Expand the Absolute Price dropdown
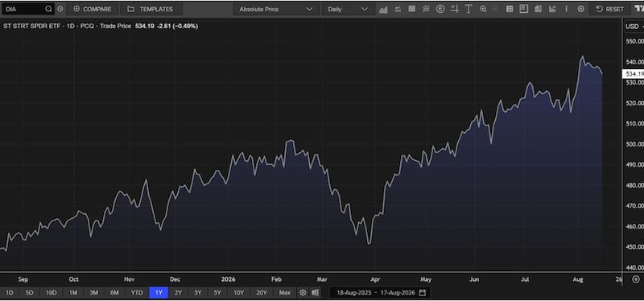The height and width of the screenshot is (301, 644). tap(276, 9)
